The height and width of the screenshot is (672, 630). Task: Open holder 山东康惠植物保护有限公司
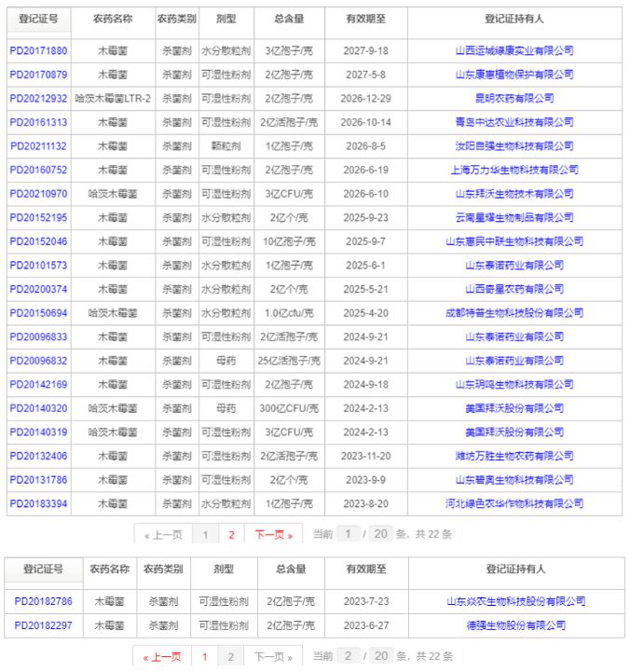(x=514, y=75)
